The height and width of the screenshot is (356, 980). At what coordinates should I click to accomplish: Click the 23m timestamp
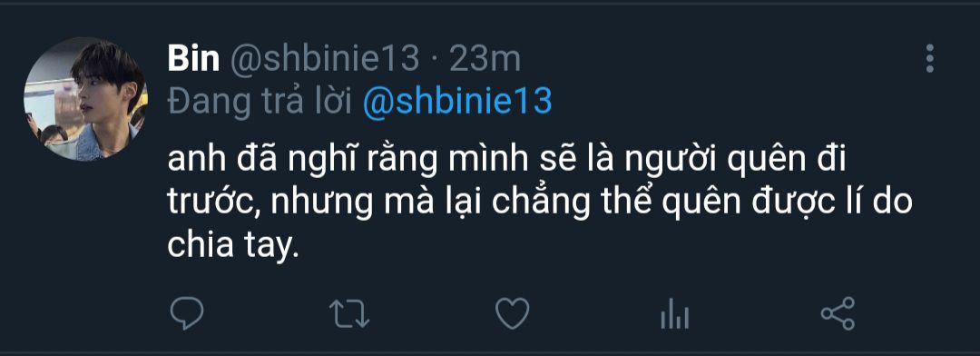485,59
